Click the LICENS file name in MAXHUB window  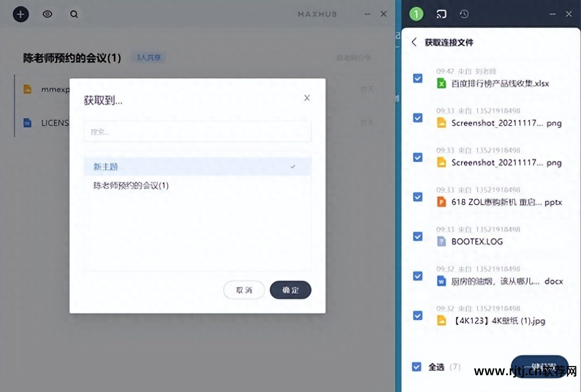(x=55, y=122)
